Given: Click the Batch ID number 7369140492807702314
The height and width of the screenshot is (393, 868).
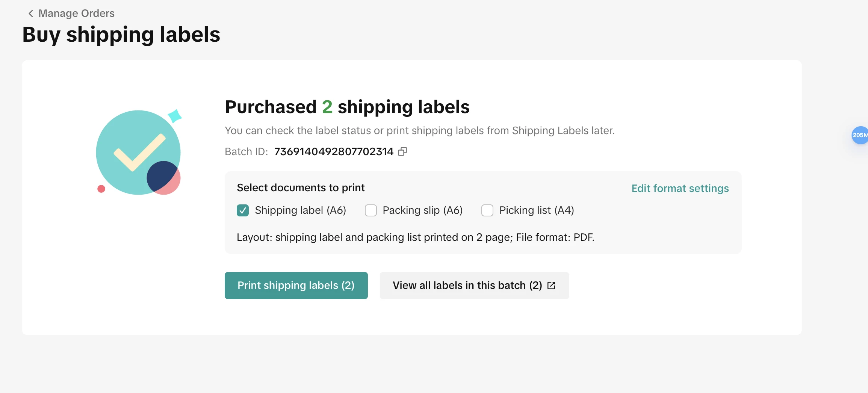Looking at the screenshot, I should [x=334, y=151].
